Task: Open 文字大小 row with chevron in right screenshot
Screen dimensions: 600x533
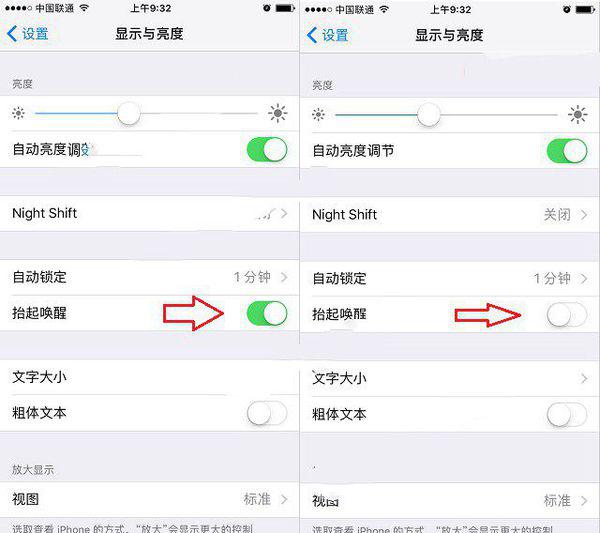Action: pos(450,379)
